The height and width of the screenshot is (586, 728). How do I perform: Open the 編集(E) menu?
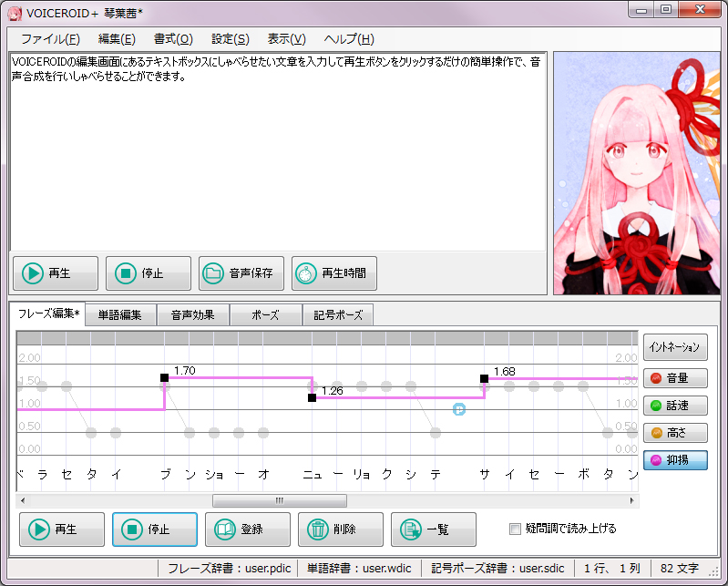pos(117,39)
